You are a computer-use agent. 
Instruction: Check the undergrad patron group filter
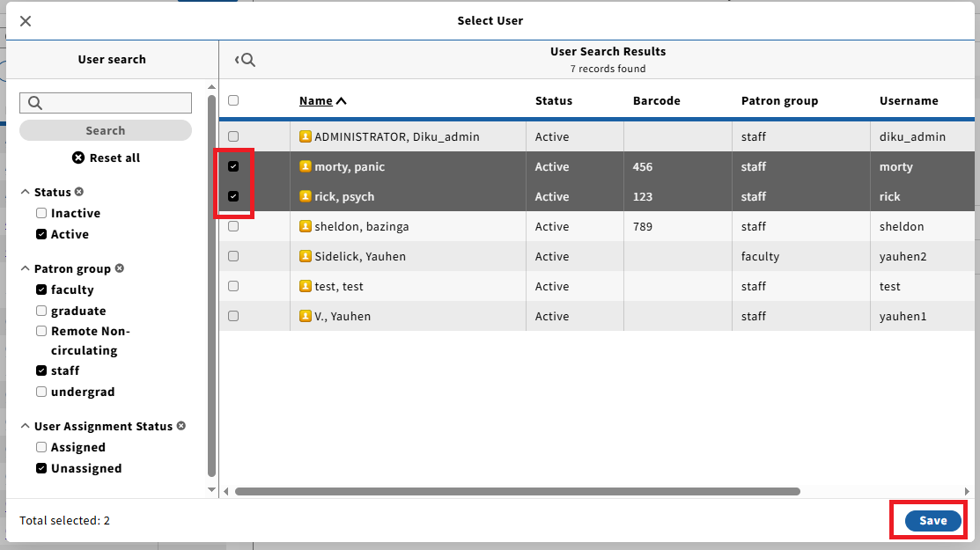tap(41, 392)
